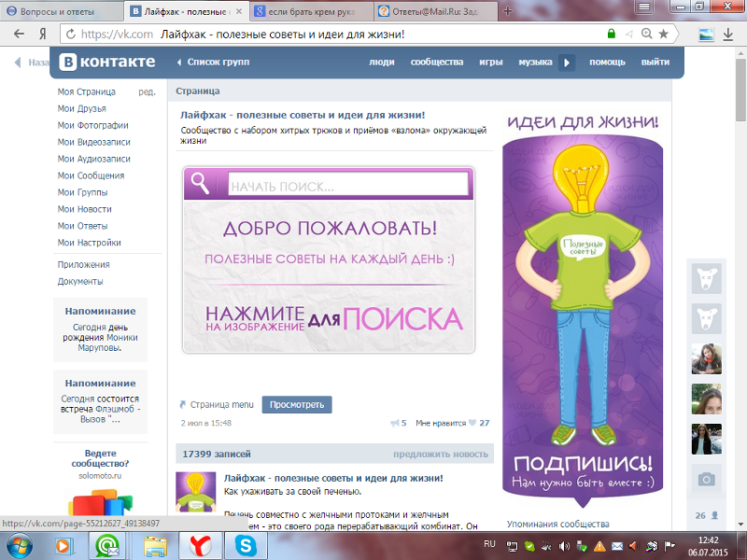
Task: Reload the page using the refresh icon
Action: [x=71, y=34]
